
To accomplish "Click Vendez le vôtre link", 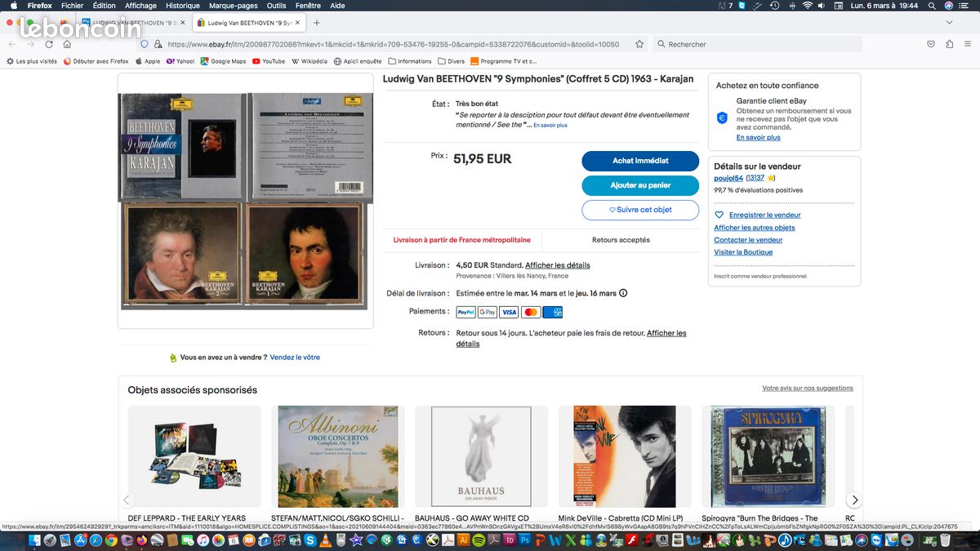I will point(295,358).
